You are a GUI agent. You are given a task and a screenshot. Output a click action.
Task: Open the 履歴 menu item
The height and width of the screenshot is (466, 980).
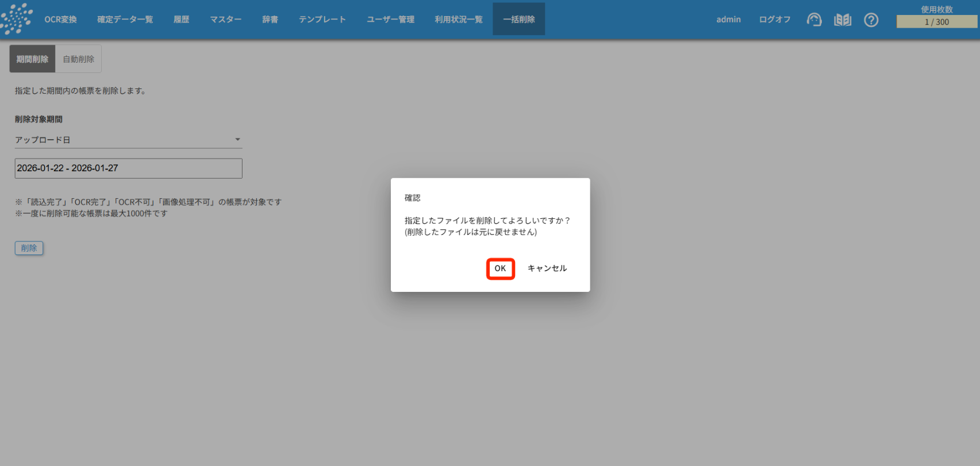(x=181, y=20)
